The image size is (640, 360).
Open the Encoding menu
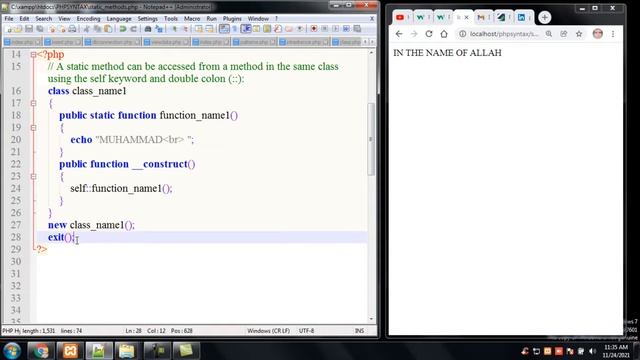pos(88,19)
